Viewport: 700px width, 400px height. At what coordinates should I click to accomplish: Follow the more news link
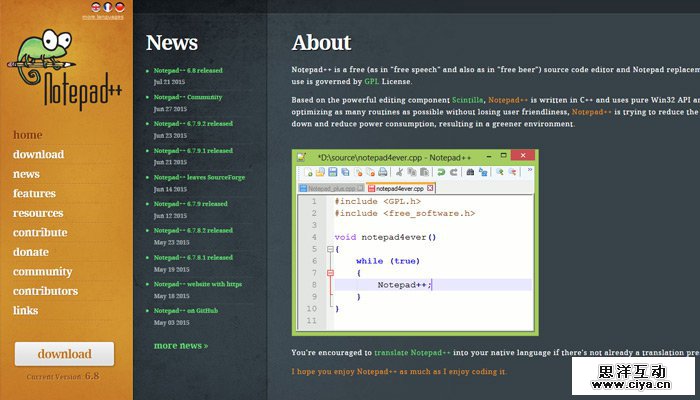[x=181, y=346]
